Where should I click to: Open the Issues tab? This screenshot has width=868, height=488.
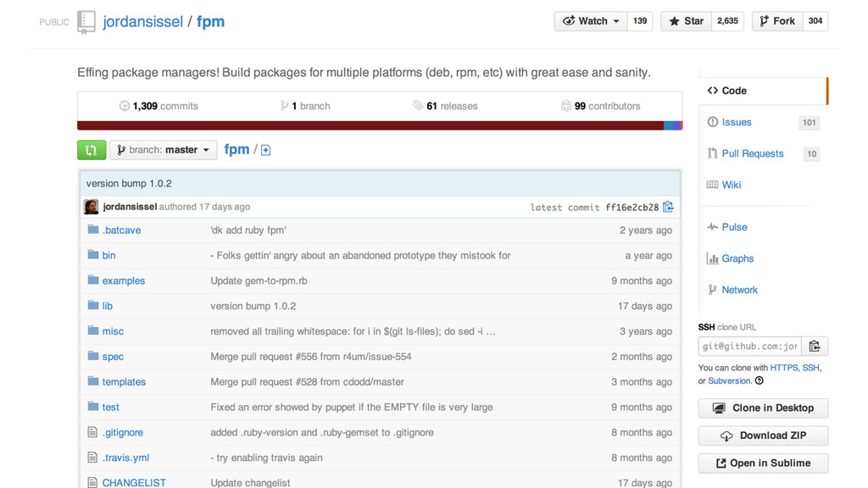point(737,122)
